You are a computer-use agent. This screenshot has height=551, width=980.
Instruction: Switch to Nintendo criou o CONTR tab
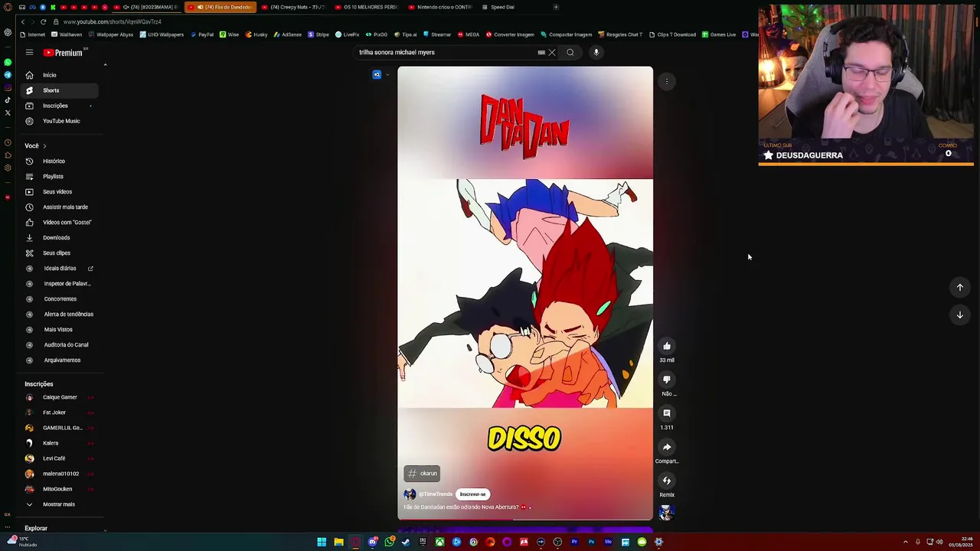point(440,7)
